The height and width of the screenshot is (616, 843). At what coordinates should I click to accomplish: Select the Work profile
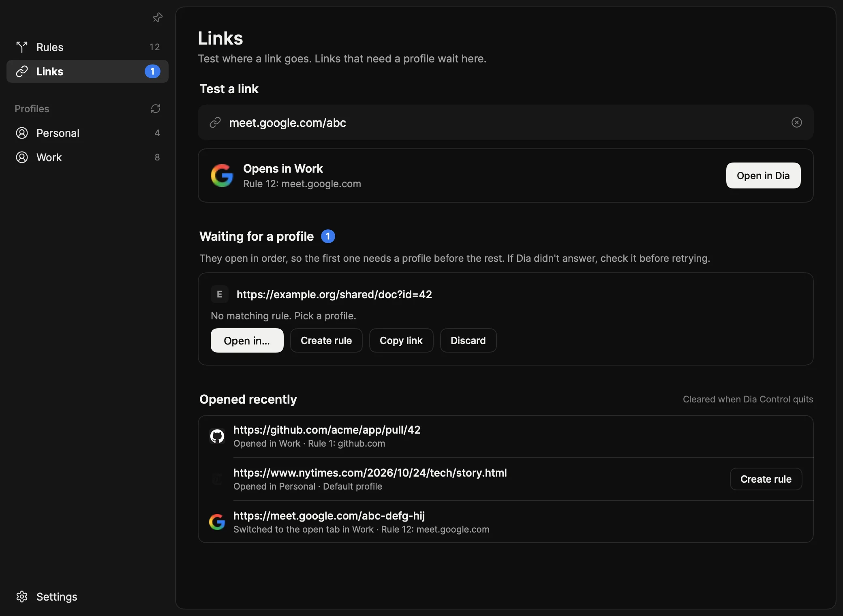[x=88, y=157]
